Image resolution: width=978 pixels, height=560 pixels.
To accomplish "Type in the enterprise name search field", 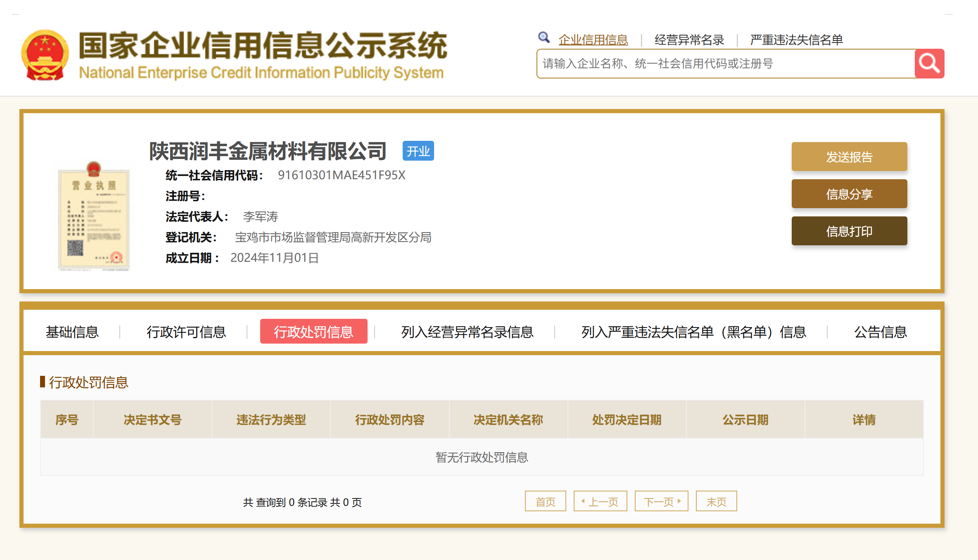I will pyautogui.click(x=725, y=64).
